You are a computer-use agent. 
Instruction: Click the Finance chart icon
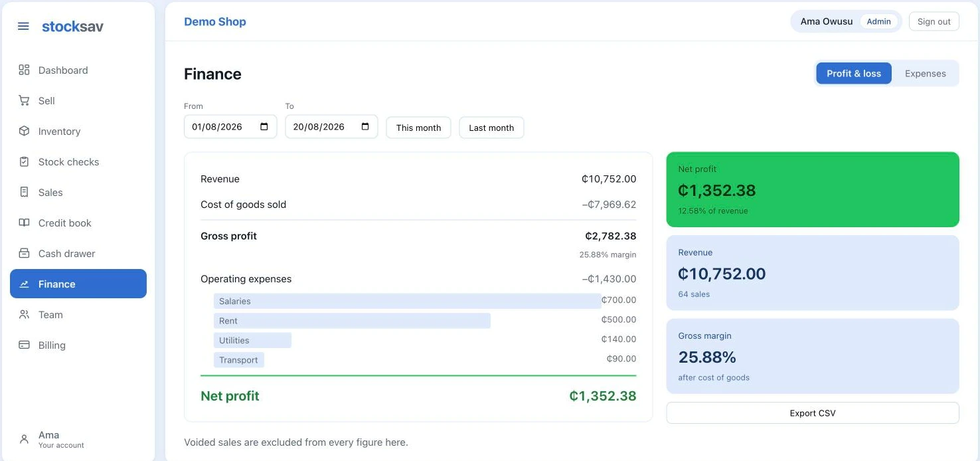[24, 284]
